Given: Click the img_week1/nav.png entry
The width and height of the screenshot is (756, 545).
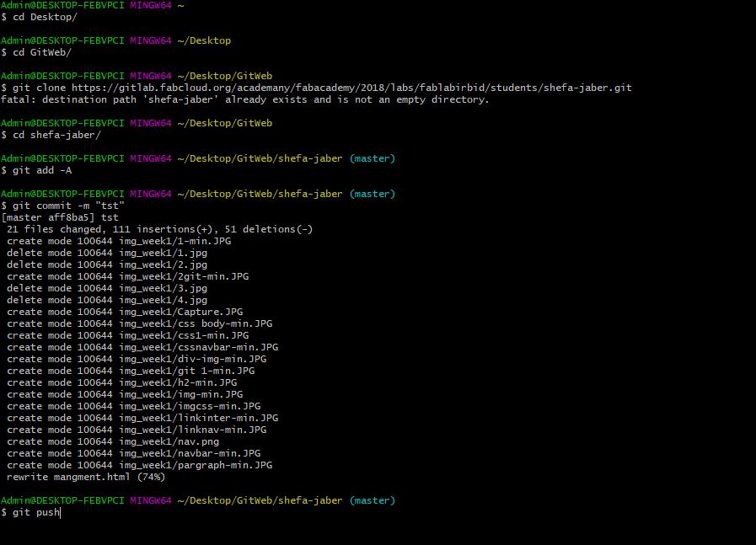Looking at the screenshot, I should [169, 442].
